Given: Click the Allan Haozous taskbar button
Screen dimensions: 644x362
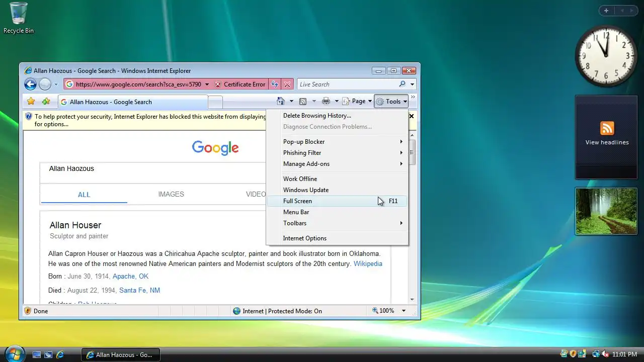Looking at the screenshot, I should 121,354.
